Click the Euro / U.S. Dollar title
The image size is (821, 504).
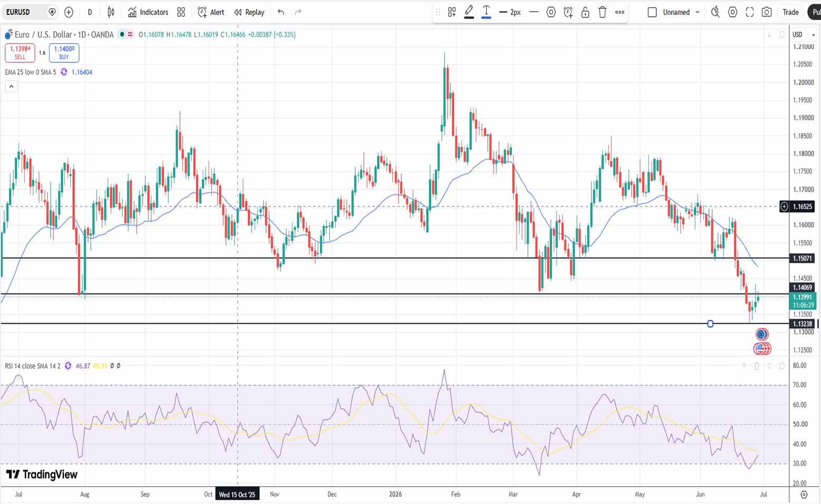(43, 34)
